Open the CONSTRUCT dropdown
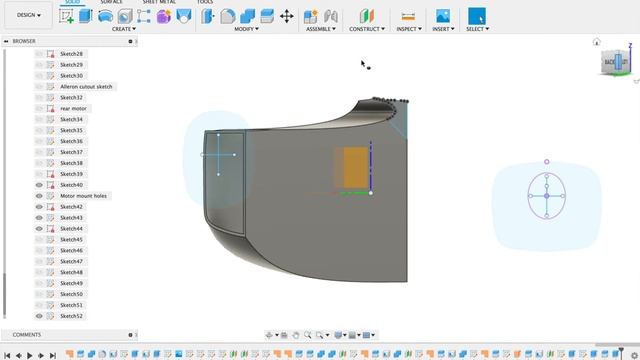The height and width of the screenshot is (360, 640). pyautogui.click(x=367, y=29)
